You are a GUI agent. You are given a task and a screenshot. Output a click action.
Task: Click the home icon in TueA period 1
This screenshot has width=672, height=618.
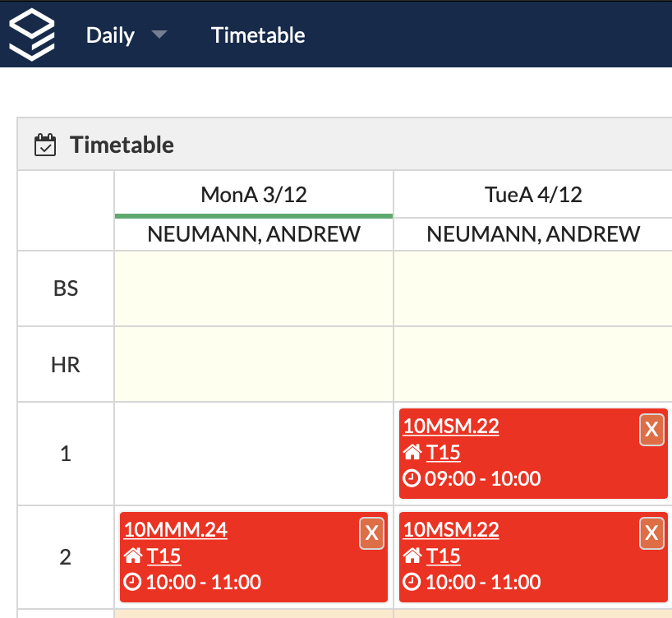(412, 453)
